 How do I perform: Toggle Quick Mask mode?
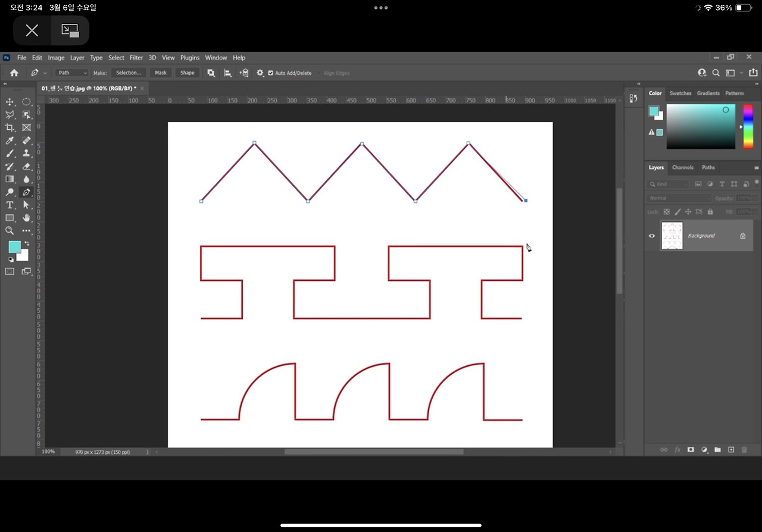(10, 271)
